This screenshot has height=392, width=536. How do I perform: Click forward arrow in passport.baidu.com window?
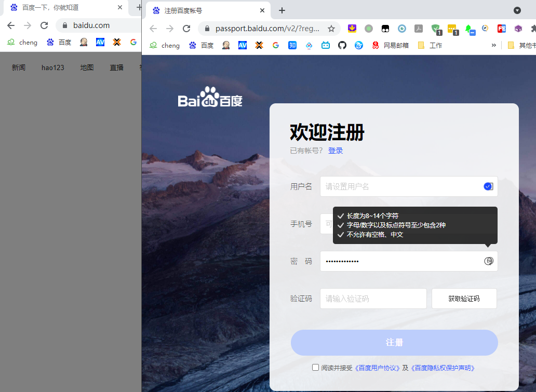click(x=169, y=29)
